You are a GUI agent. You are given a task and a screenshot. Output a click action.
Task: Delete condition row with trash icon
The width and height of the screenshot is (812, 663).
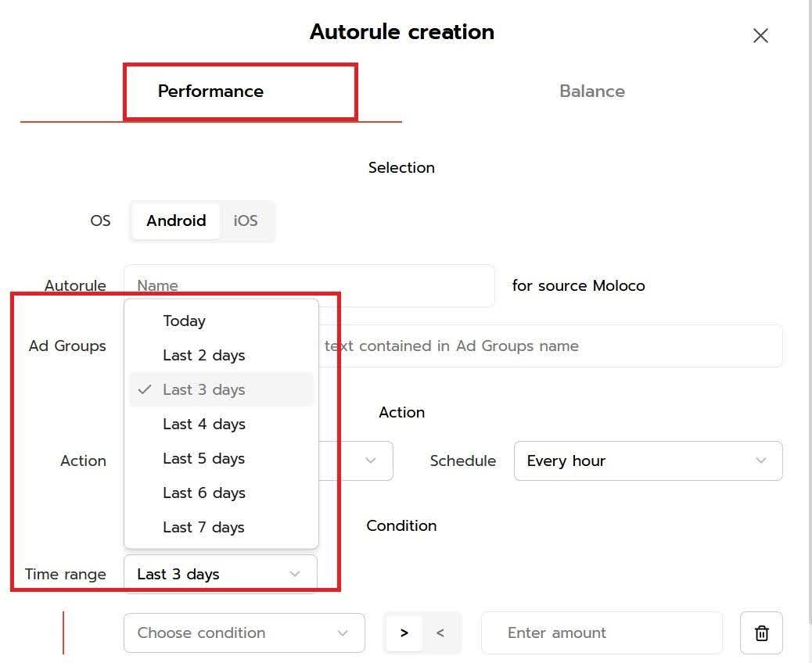pos(761,633)
